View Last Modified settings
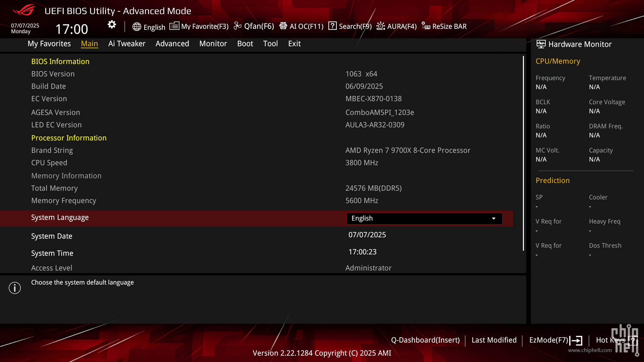The width and height of the screenshot is (644, 362). pos(494,340)
